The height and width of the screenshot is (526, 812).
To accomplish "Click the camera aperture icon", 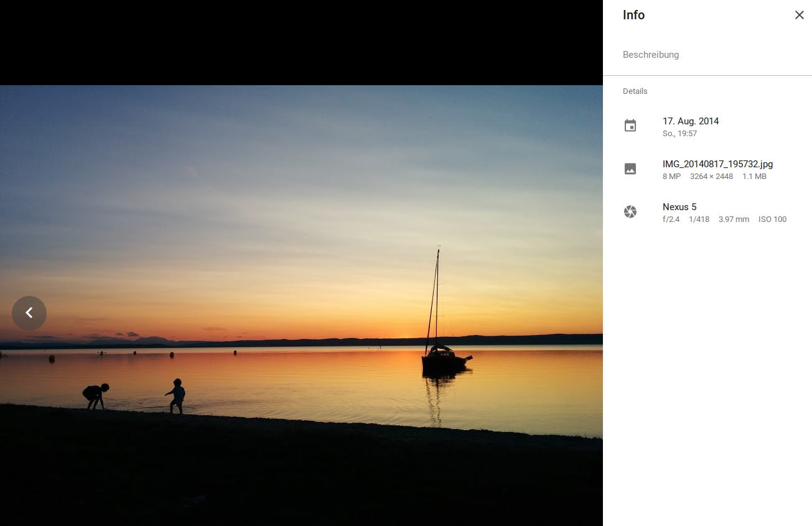I will pos(630,212).
